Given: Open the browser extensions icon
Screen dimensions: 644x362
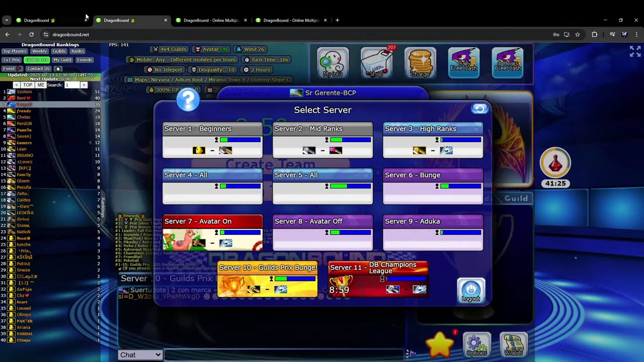Looking at the screenshot, I should (594, 34).
